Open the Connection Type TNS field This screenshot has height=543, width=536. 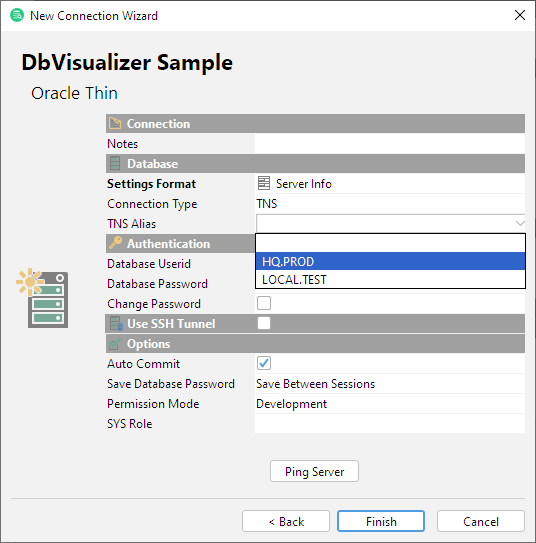[x=390, y=204]
